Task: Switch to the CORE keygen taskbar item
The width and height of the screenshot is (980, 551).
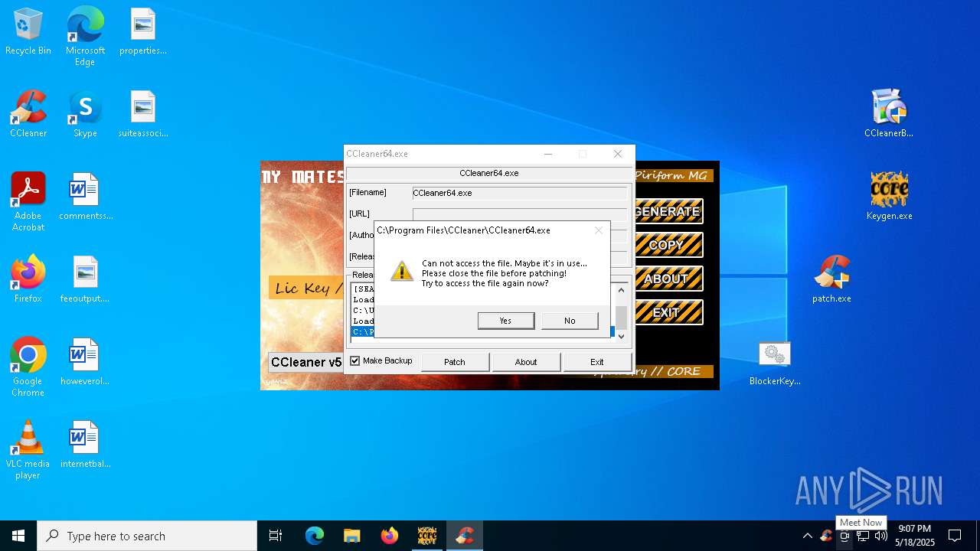Action: [427, 536]
